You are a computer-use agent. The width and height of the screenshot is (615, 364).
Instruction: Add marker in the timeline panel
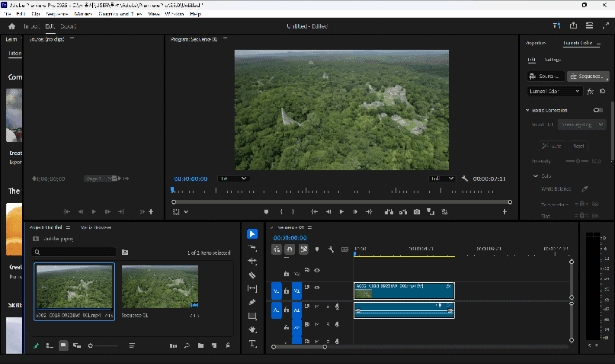[x=317, y=249]
